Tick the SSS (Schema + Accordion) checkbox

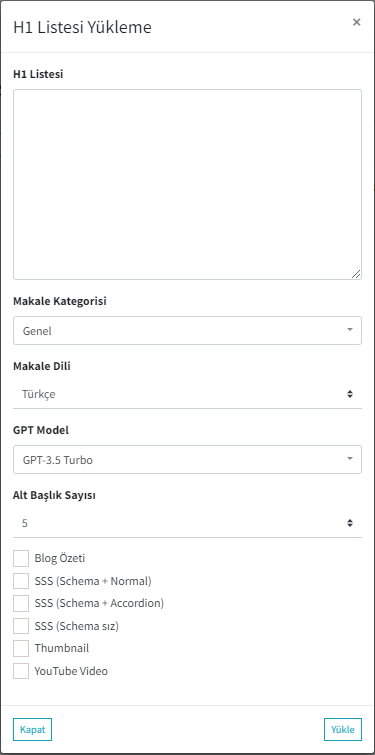[21, 603]
